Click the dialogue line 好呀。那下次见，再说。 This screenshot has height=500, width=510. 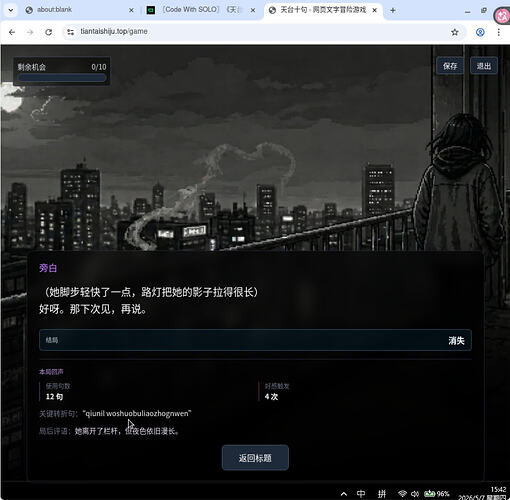tap(93, 309)
